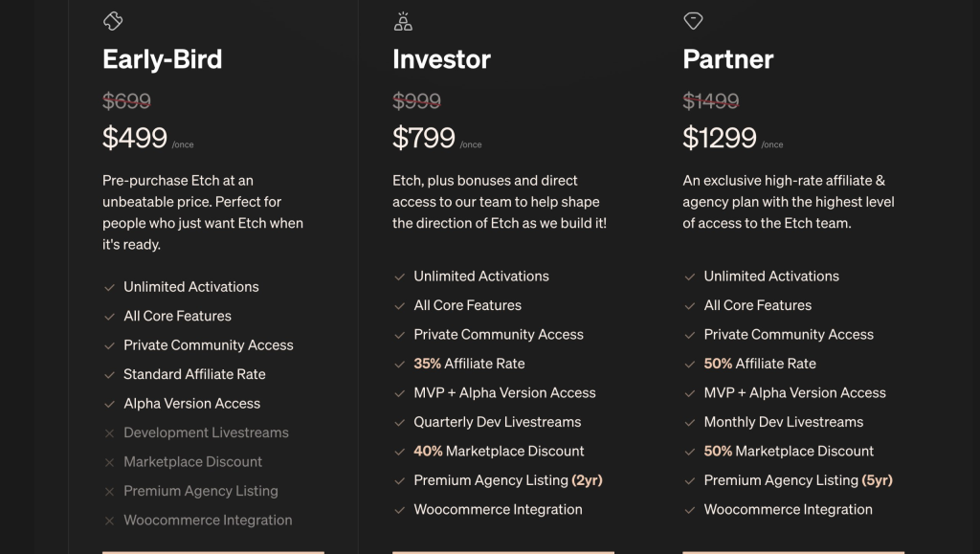Viewport: 980px width, 554px height.
Task: Click the $799 Investor price
Action: pyautogui.click(x=424, y=138)
